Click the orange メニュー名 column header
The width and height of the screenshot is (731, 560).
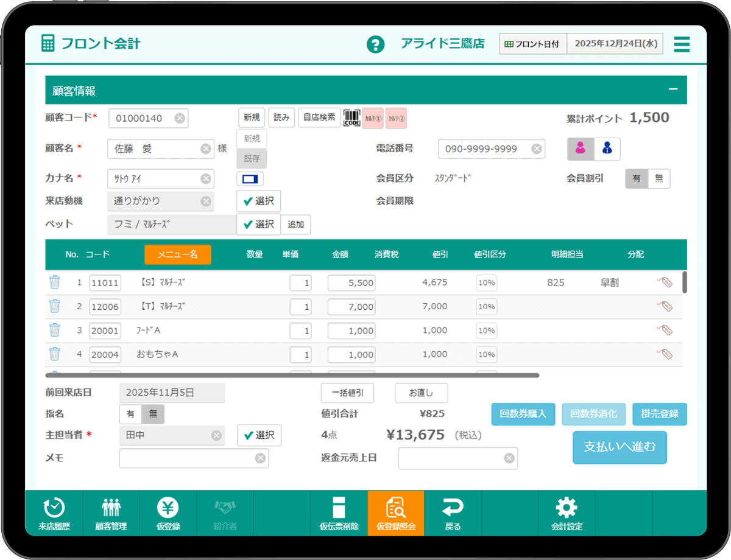tap(177, 254)
